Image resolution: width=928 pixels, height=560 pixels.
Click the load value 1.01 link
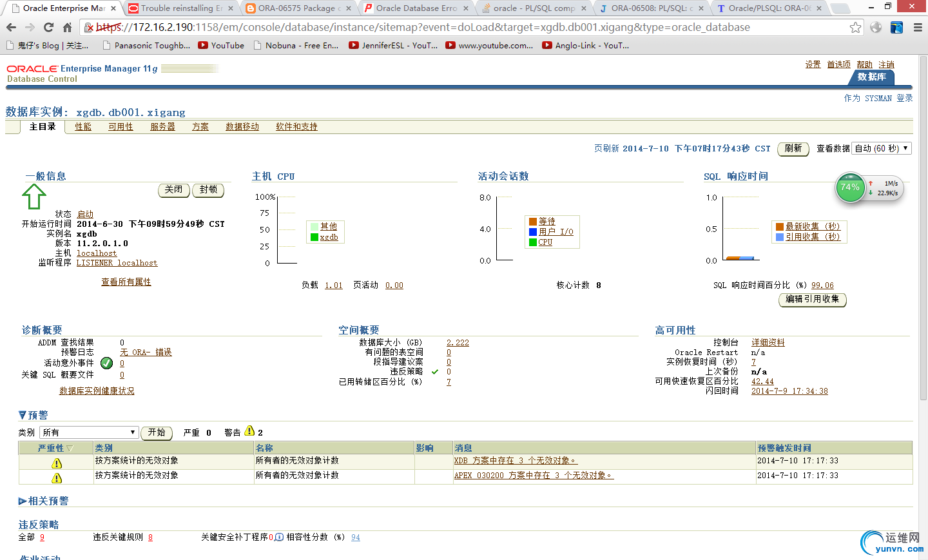[x=334, y=285]
